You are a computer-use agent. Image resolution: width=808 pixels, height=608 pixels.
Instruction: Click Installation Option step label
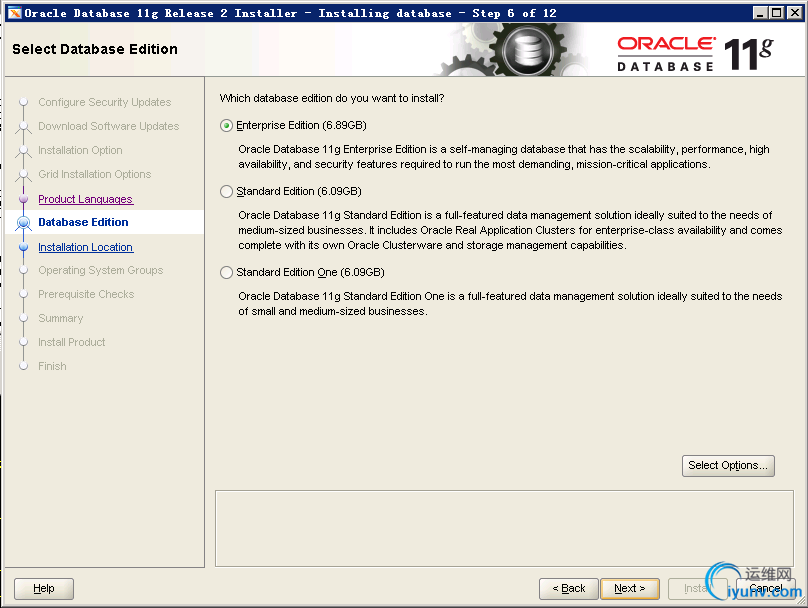point(80,150)
